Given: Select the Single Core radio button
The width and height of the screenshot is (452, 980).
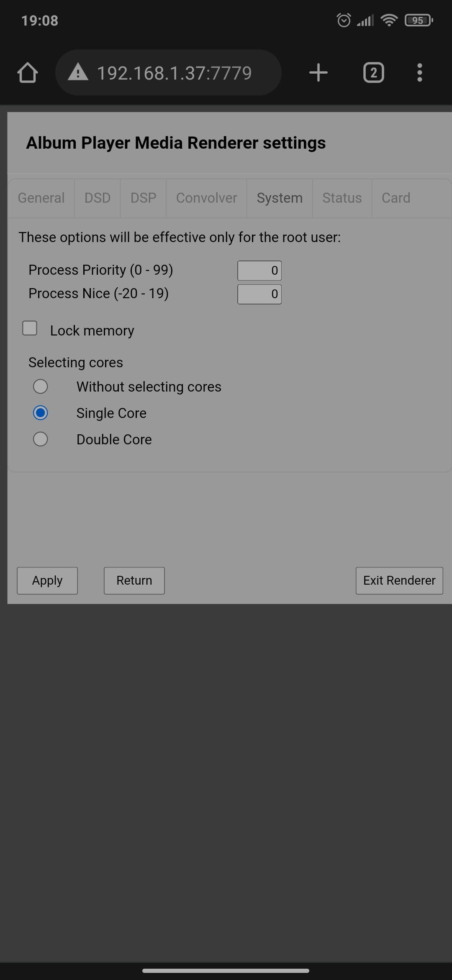Looking at the screenshot, I should [x=40, y=413].
